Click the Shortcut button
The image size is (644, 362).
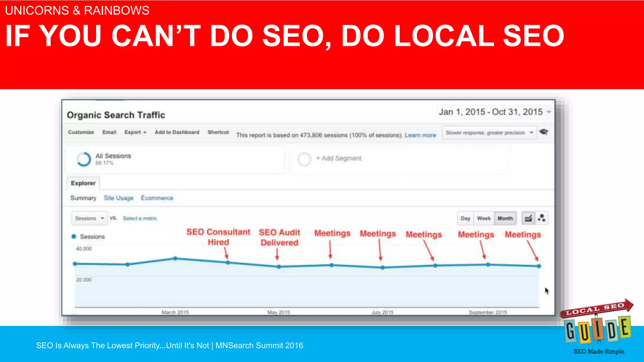point(218,132)
